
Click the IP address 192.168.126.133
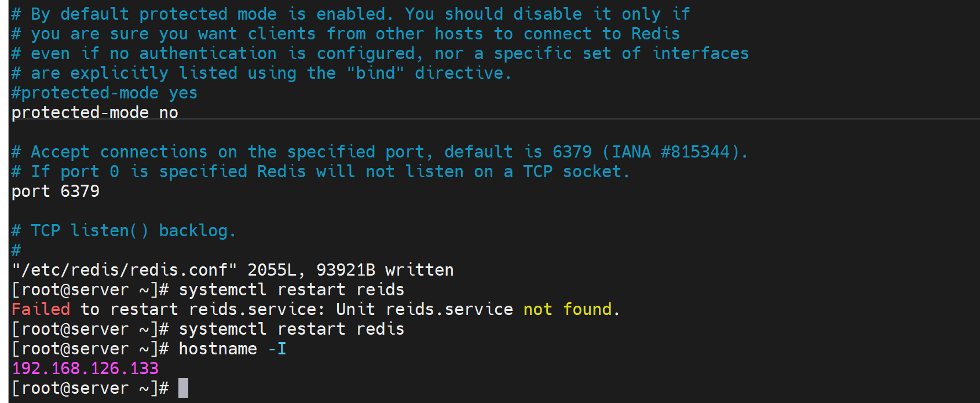point(85,368)
